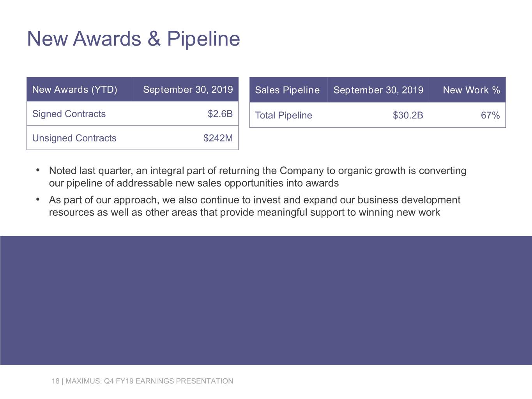This screenshot has height=399, width=532.
Task: Click the bullet marker before "Noted last quarter"
Action: [x=38, y=170]
